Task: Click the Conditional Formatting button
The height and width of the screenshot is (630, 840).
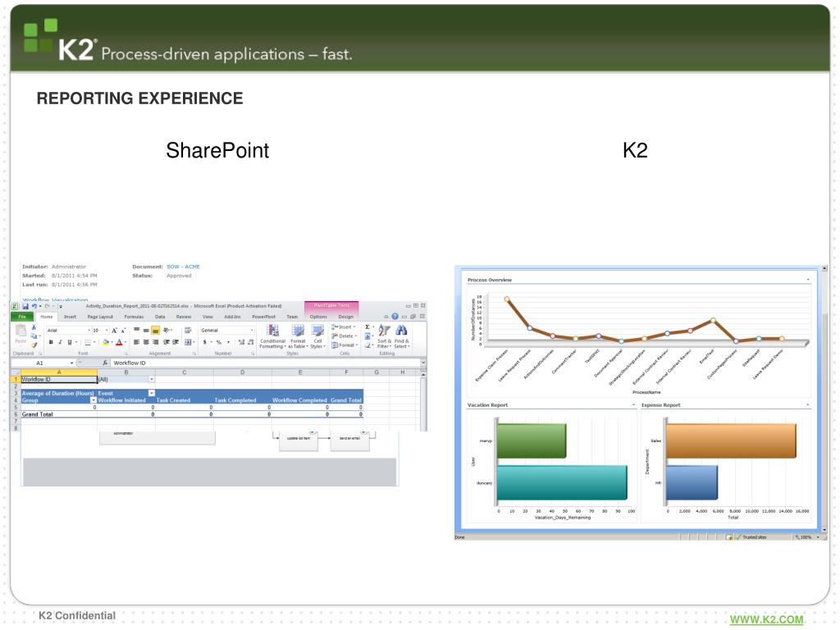Action: (272, 336)
